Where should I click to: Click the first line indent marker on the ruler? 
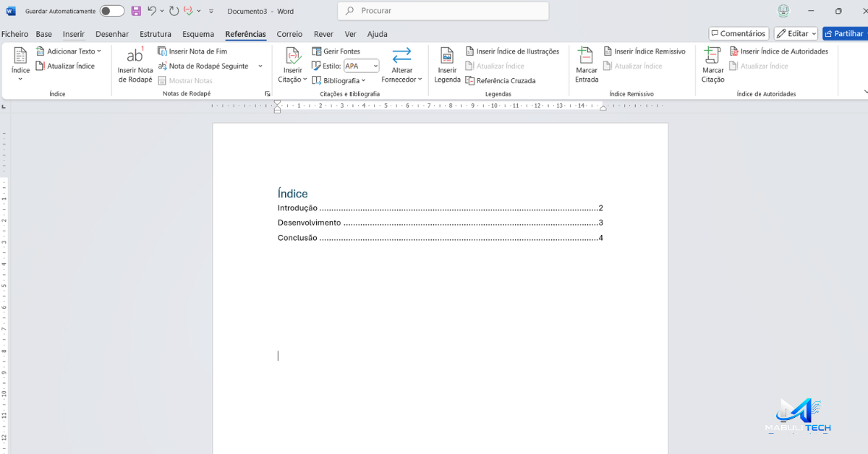pos(277,103)
